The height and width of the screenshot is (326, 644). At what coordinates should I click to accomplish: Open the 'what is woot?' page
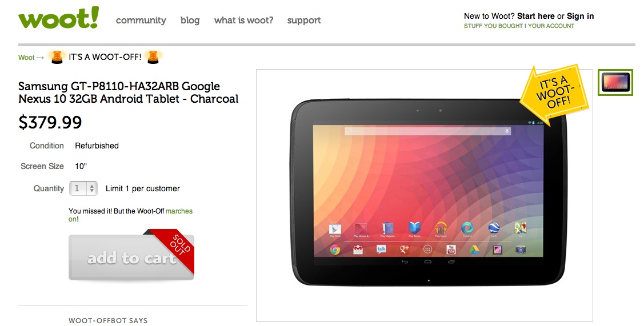tap(243, 20)
